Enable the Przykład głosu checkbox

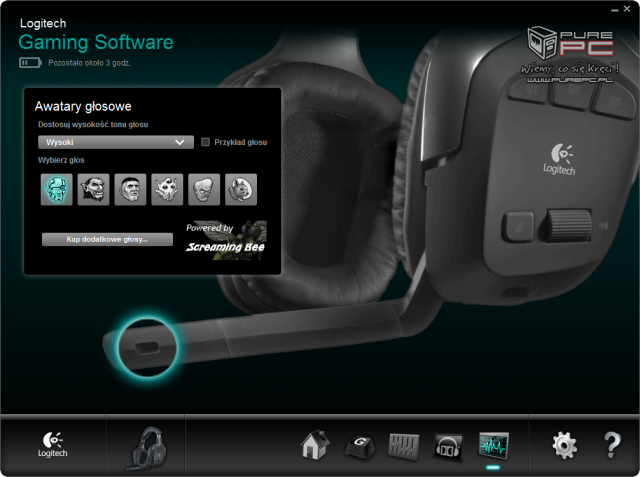[x=205, y=142]
